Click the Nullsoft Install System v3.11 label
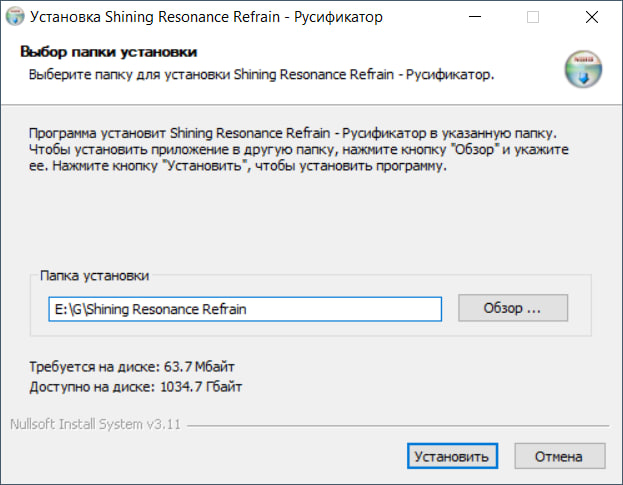The height and width of the screenshot is (485, 623). [96, 423]
